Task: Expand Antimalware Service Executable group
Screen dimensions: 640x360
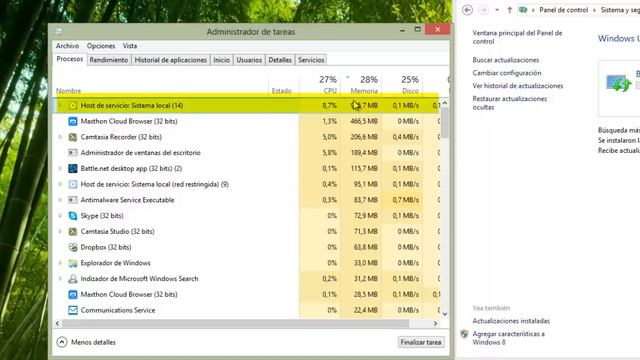Action: click(x=60, y=200)
